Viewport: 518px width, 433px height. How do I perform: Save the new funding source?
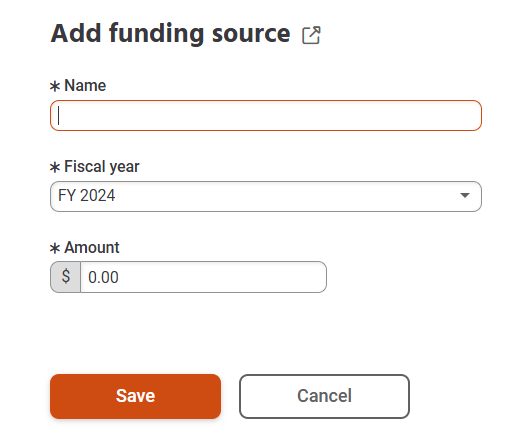135,396
